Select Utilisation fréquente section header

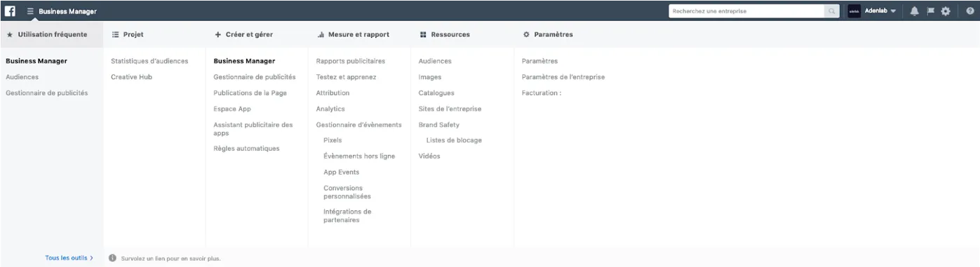(x=47, y=34)
